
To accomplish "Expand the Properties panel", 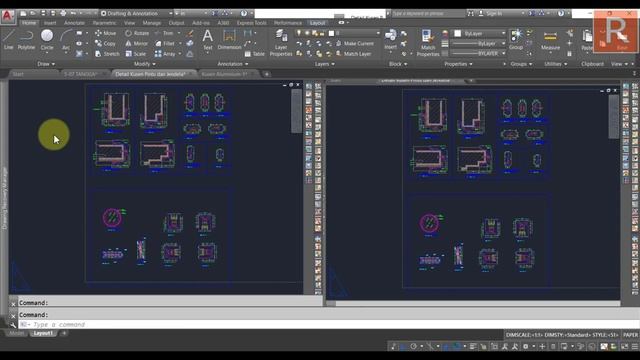I will click(x=458, y=64).
